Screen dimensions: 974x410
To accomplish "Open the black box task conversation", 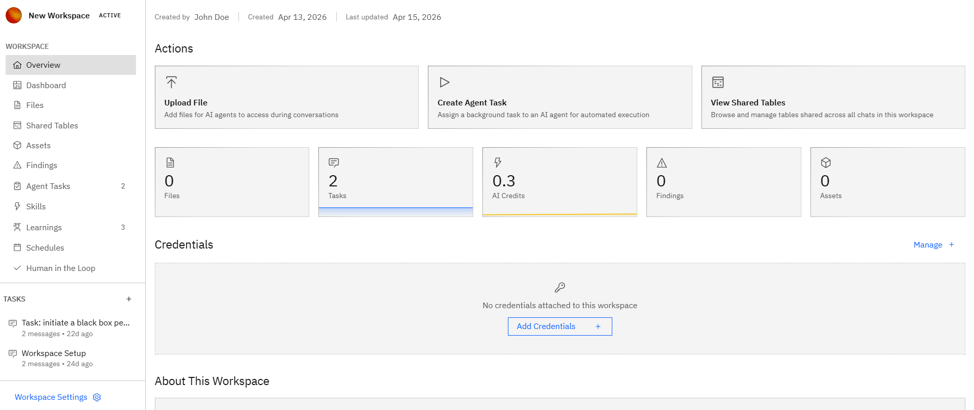I will click(71, 328).
